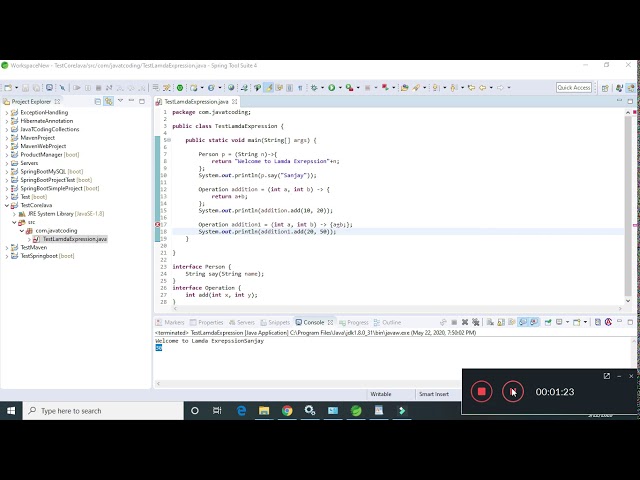640x480 pixels.
Task: Toggle Show Console When Standard Out Changes
Action: point(523,322)
